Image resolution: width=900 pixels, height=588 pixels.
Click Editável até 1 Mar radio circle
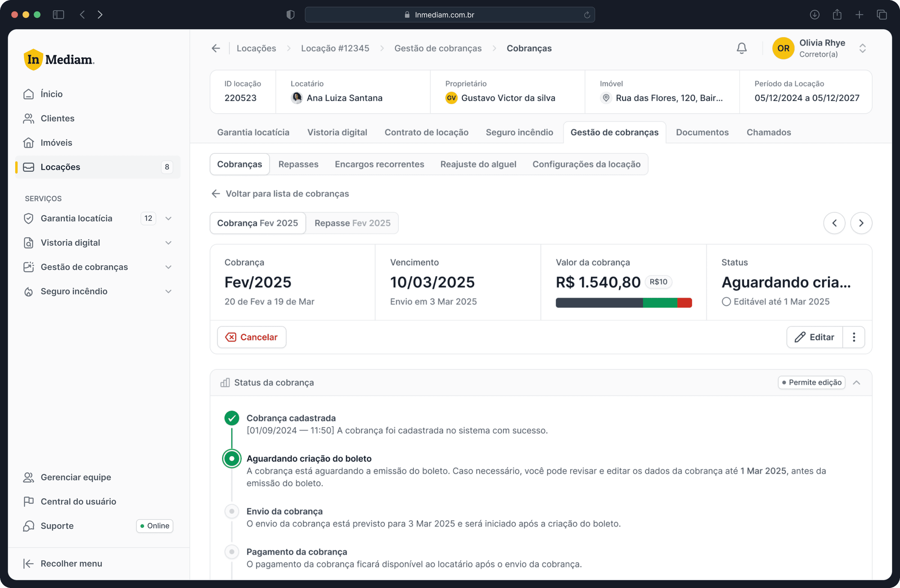click(726, 302)
